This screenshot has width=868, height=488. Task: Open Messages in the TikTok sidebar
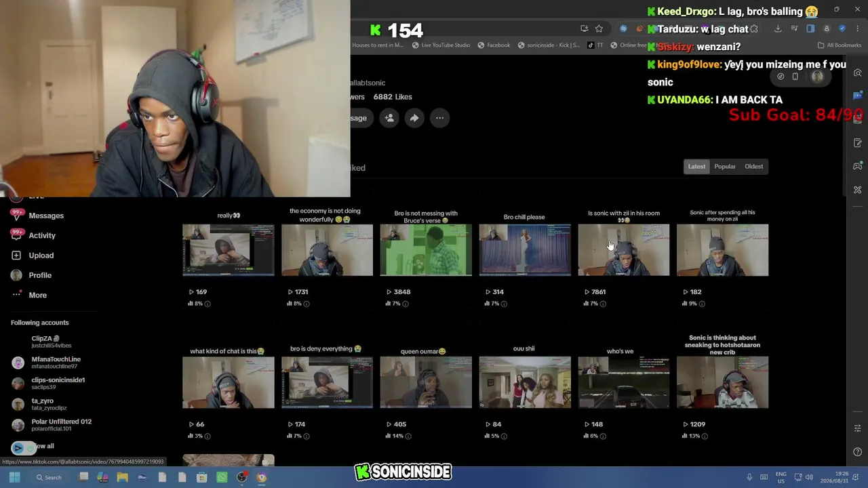tap(46, 216)
